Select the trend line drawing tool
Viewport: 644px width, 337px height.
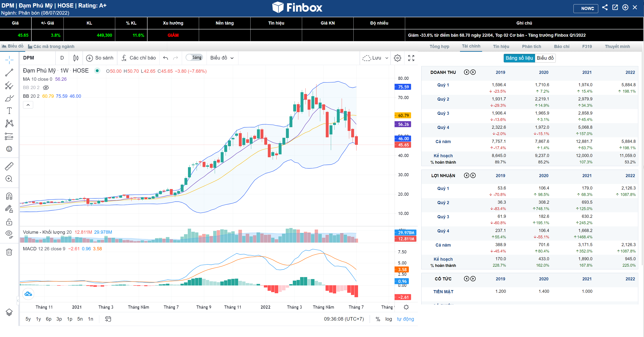(x=9, y=73)
